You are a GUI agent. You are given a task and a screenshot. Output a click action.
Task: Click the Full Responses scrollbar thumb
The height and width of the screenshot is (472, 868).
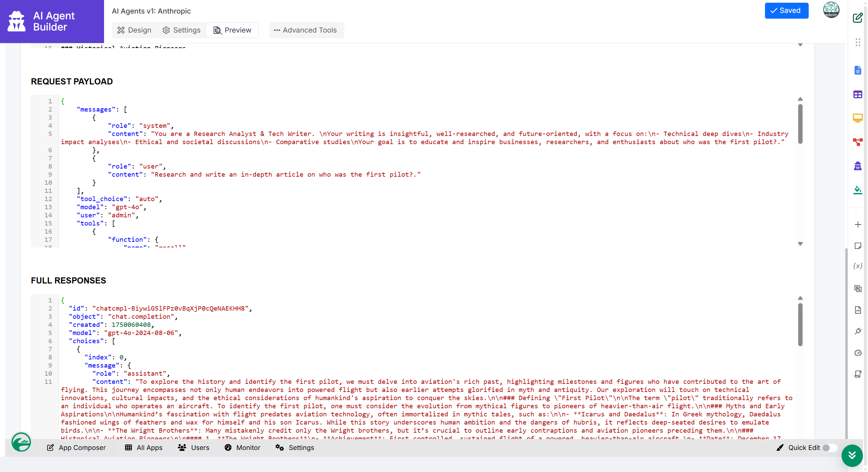(x=800, y=324)
